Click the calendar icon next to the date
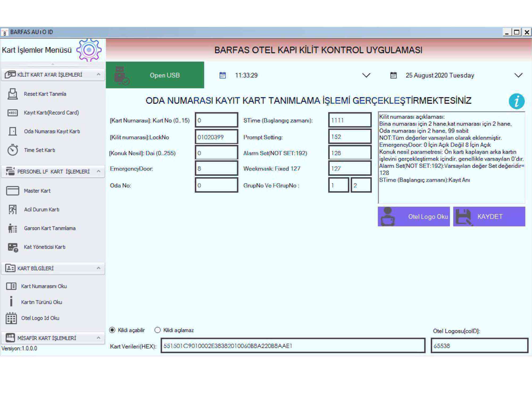The image size is (532, 402). click(393, 75)
